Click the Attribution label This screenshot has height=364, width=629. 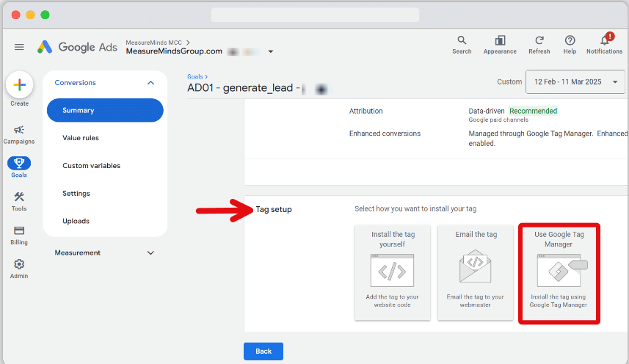coord(366,111)
